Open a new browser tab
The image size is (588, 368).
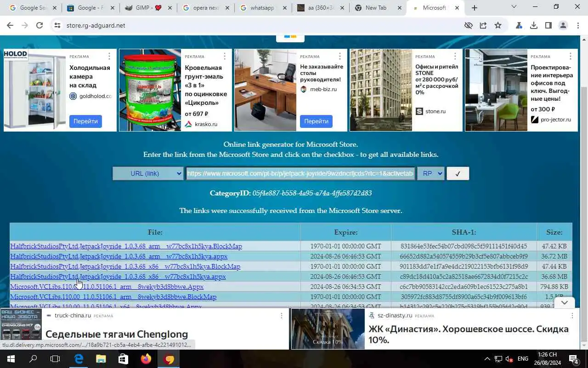coord(475,8)
